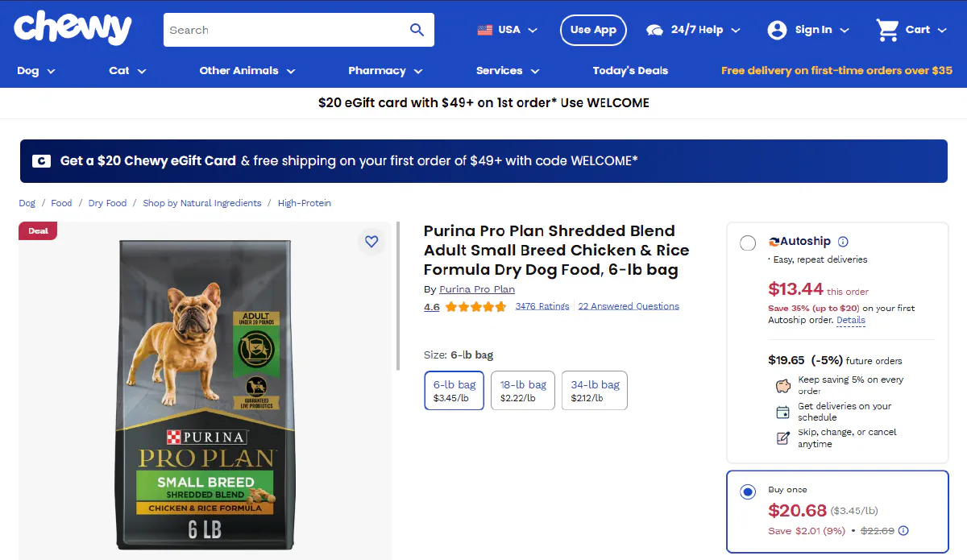Click the info icon beside $22.69 price

pyautogui.click(x=903, y=530)
